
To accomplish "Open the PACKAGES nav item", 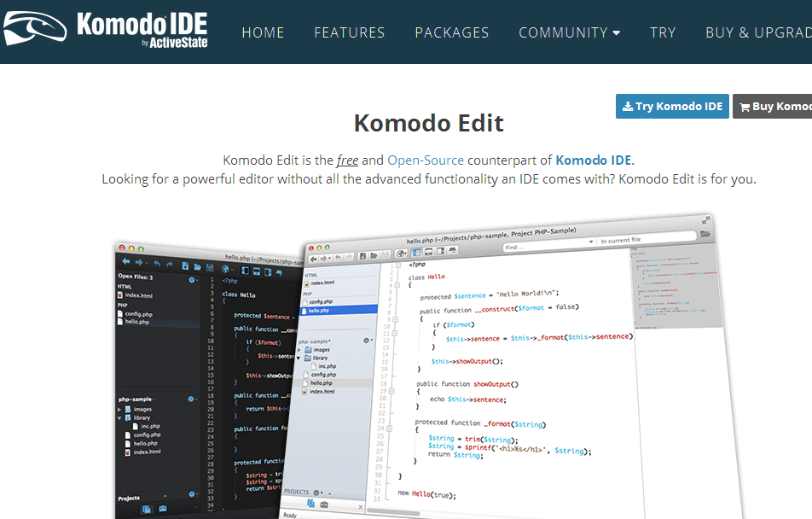I will (x=451, y=32).
